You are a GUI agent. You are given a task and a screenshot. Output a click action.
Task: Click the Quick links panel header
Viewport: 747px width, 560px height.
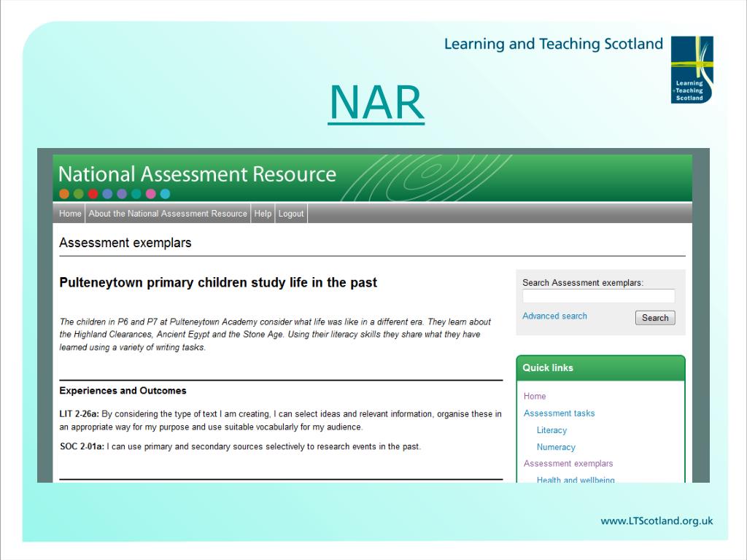pos(601,367)
